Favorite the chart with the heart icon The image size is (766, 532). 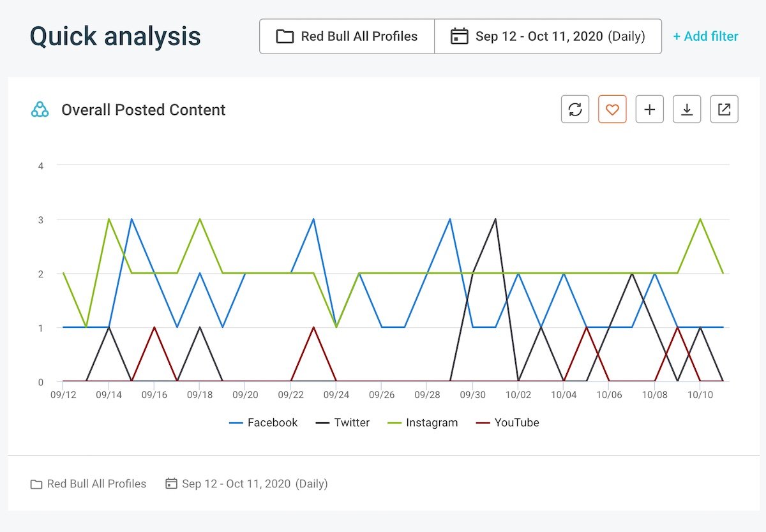click(x=612, y=109)
